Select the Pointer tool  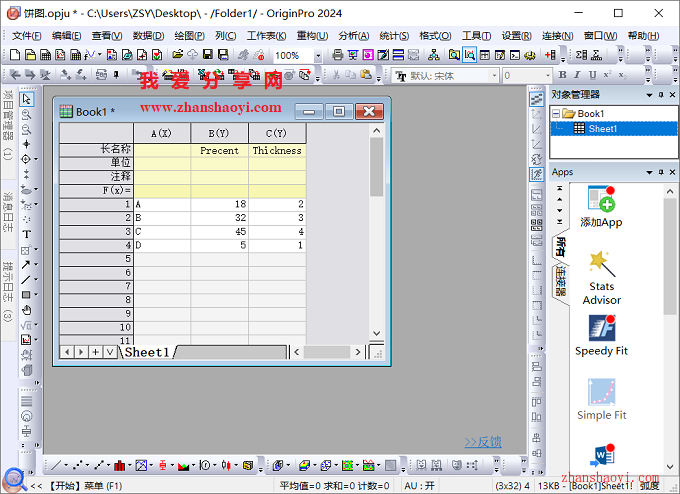click(x=26, y=99)
